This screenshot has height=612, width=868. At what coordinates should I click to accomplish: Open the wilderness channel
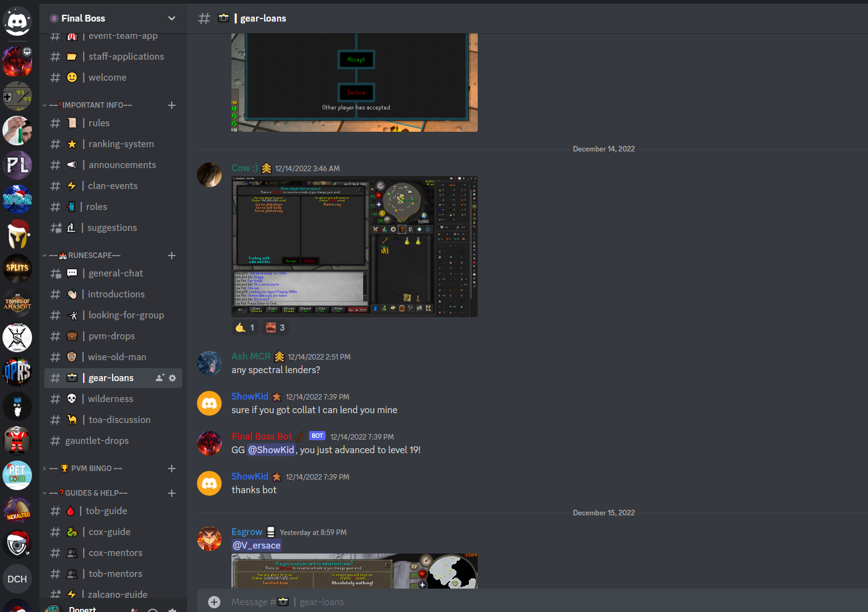tap(113, 399)
